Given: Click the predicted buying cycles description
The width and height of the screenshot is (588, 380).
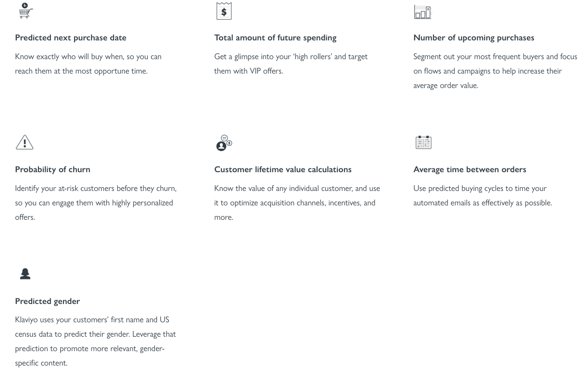Looking at the screenshot, I should pos(482,195).
